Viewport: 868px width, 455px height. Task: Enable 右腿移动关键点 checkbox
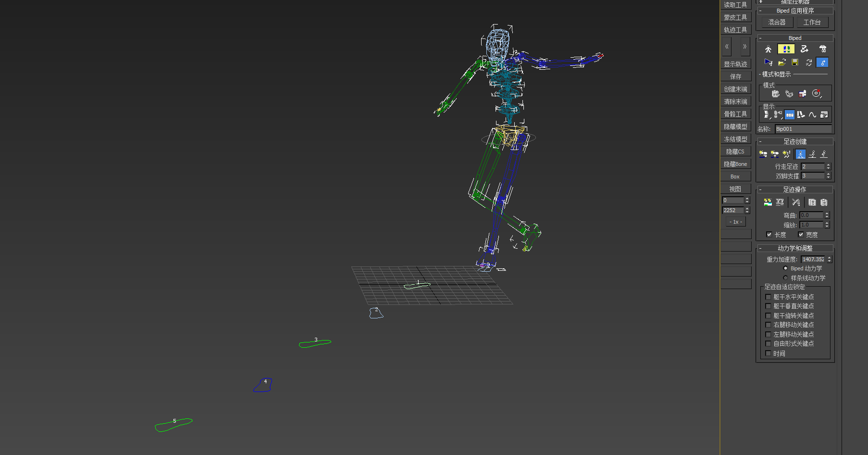(x=768, y=325)
